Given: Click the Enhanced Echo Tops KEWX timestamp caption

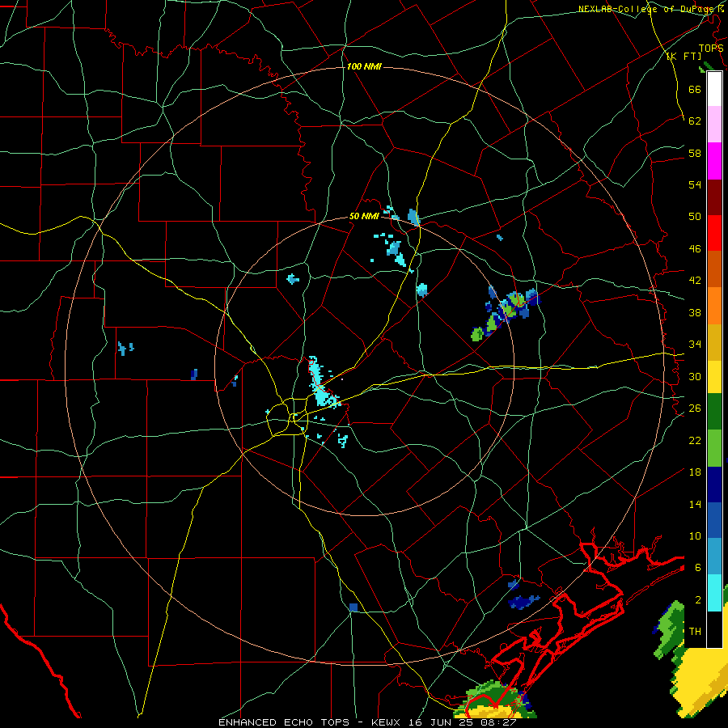Looking at the screenshot, I should coord(367,722).
